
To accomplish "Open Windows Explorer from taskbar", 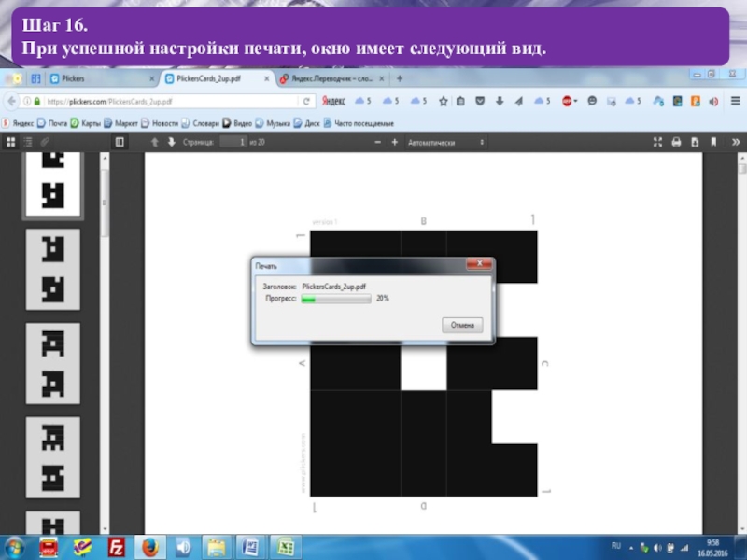I will (x=217, y=548).
